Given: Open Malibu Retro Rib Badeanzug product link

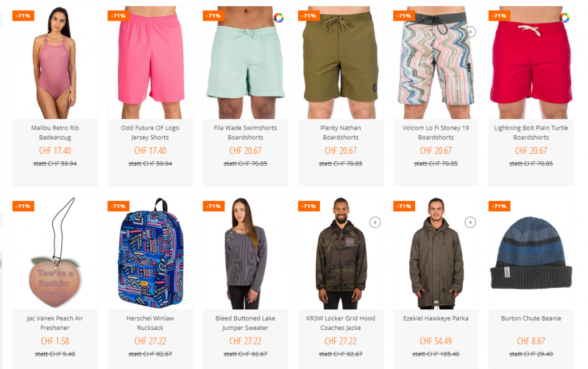Looking at the screenshot, I should 55,133.
